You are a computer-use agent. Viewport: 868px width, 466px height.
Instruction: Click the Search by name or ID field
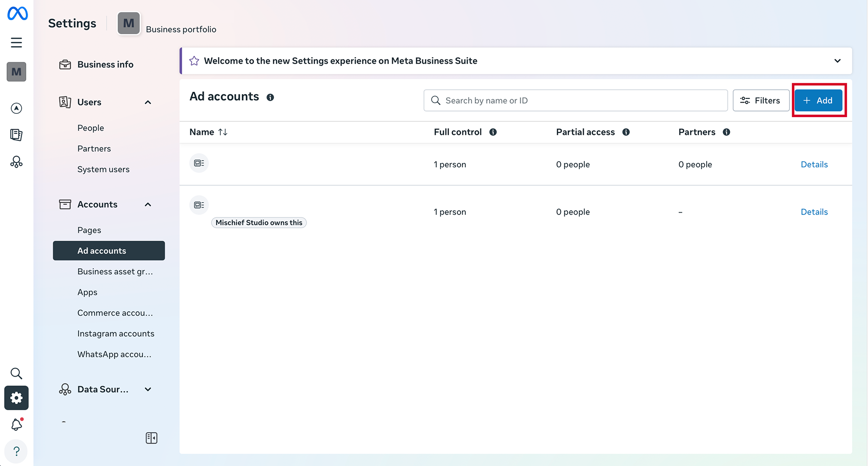coord(575,100)
